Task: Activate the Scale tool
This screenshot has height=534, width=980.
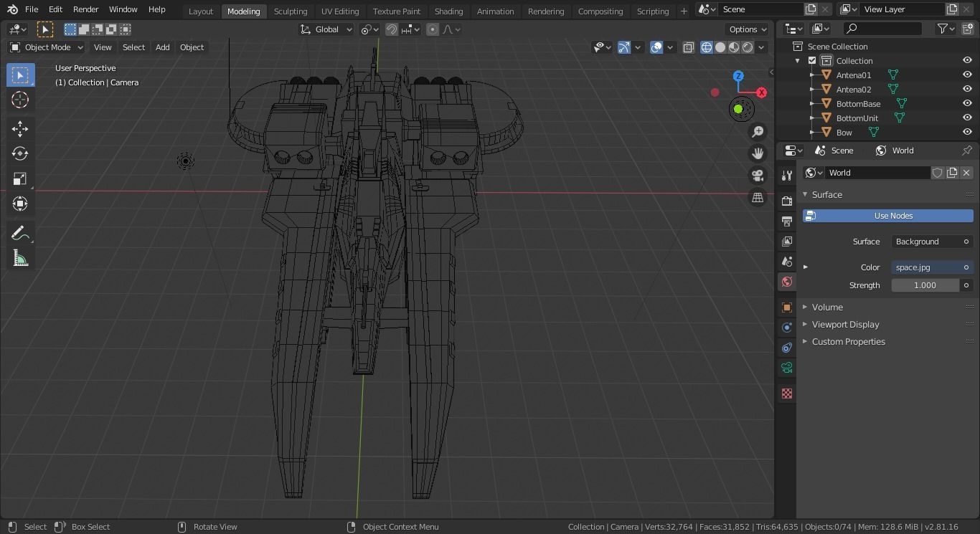Action: pos(20,178)
